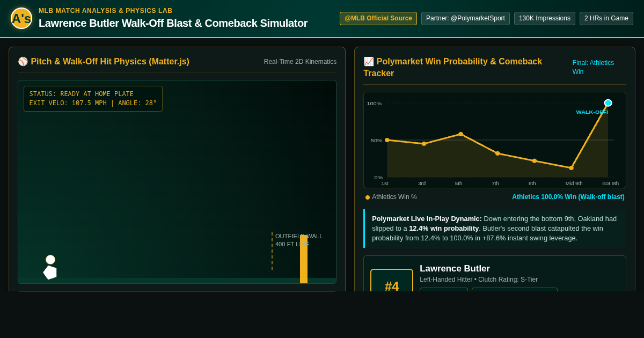Click 'Pitch & Walk-Off Hit Physics (Matter.js)' heading
Screen dimensions: 644x338
(x=110, y=62)
